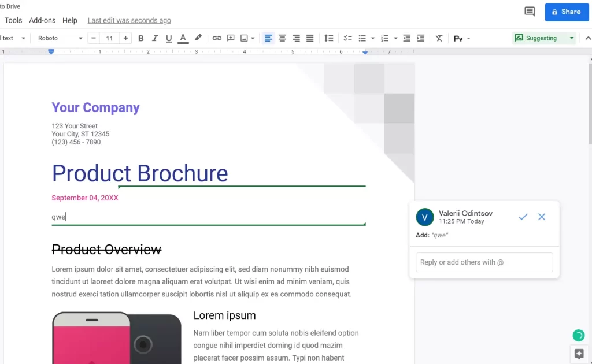Image resolution: width=592 pixels, height=364 pixels.
Task: Open the Add-ons menu
Action: pos(42,20)
